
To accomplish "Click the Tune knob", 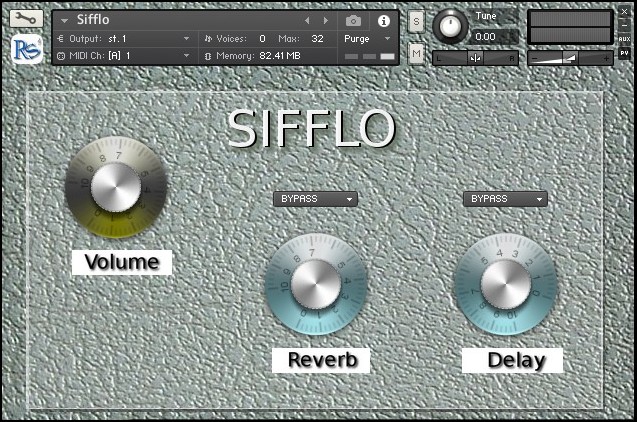I will tap(450, 26).
